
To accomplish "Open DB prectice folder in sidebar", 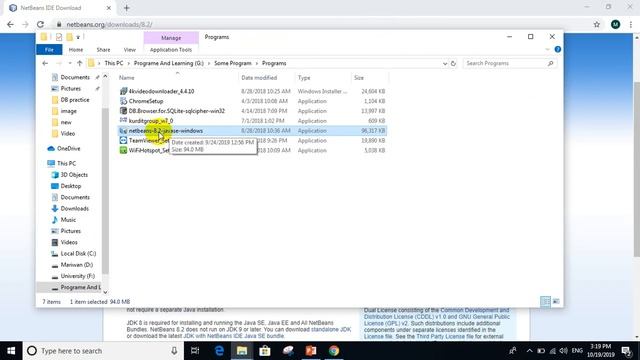I will [x=75, y=100].
